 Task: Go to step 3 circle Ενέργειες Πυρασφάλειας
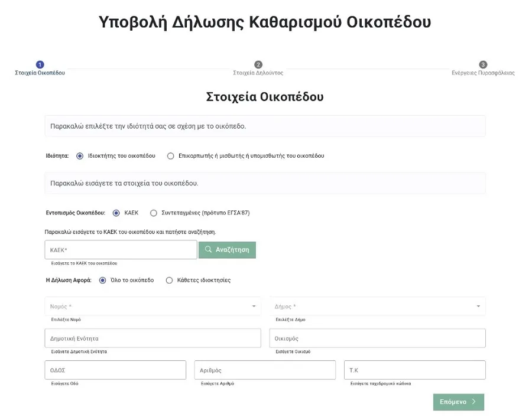[x=483, y=64]
